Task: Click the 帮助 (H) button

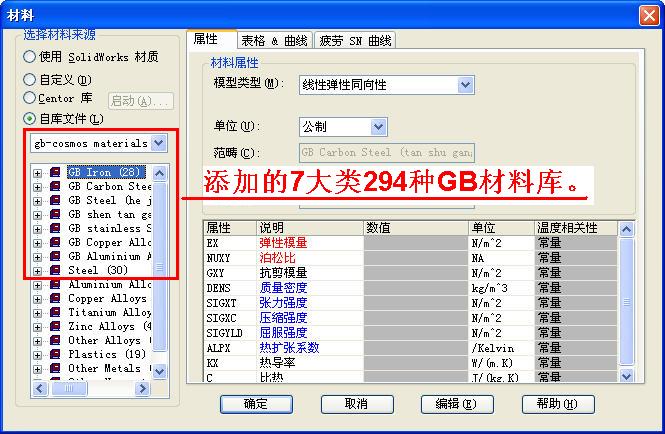Action: 558,404
